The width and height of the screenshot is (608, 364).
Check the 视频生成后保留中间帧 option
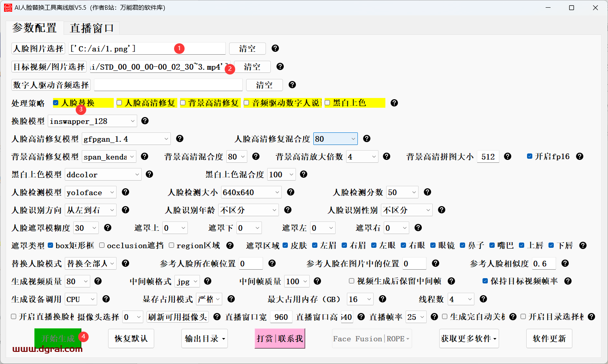tap(352, 281)
